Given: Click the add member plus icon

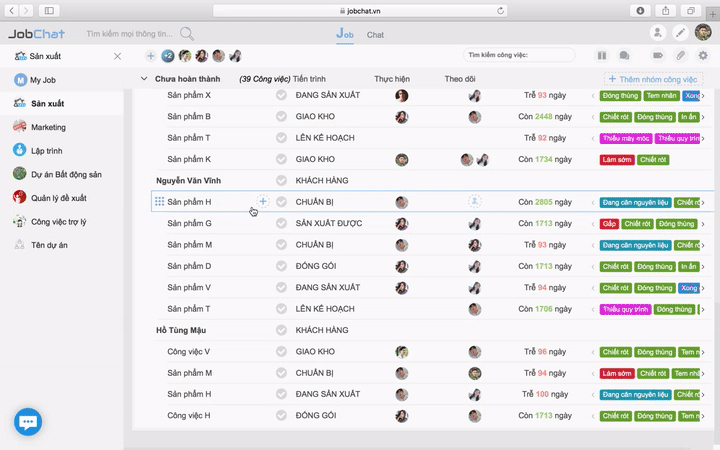Looking at the screenshot, I should (150, 56).
